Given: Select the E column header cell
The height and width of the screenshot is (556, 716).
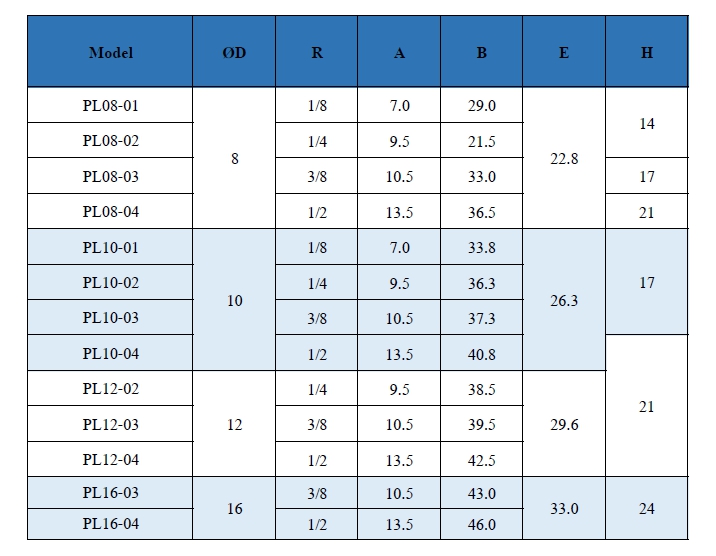Looking at the screenshot, I should [564, 53].
